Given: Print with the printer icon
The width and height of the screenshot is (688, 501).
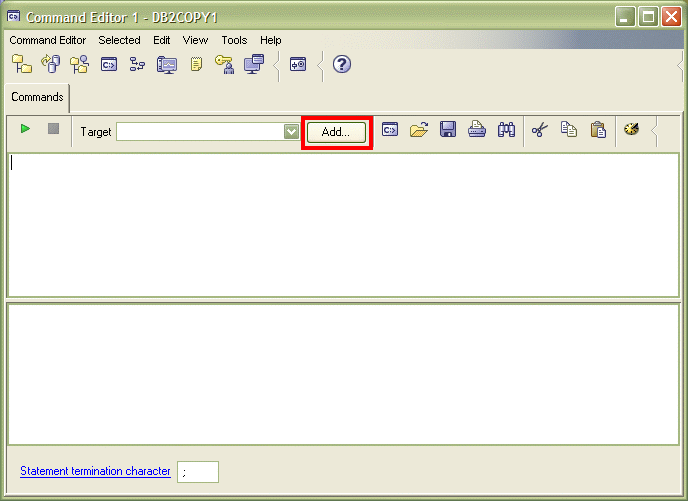Looking at the screenshot, I should coord(477,129).
